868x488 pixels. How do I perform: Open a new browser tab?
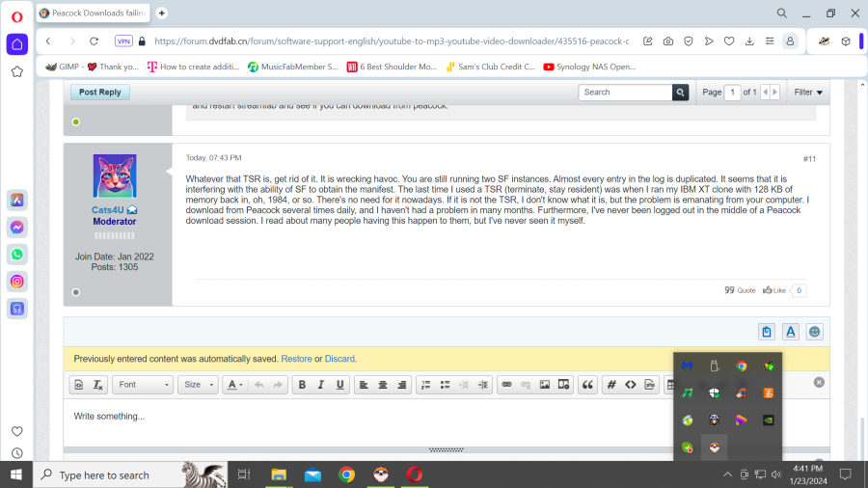pos(162,13)
